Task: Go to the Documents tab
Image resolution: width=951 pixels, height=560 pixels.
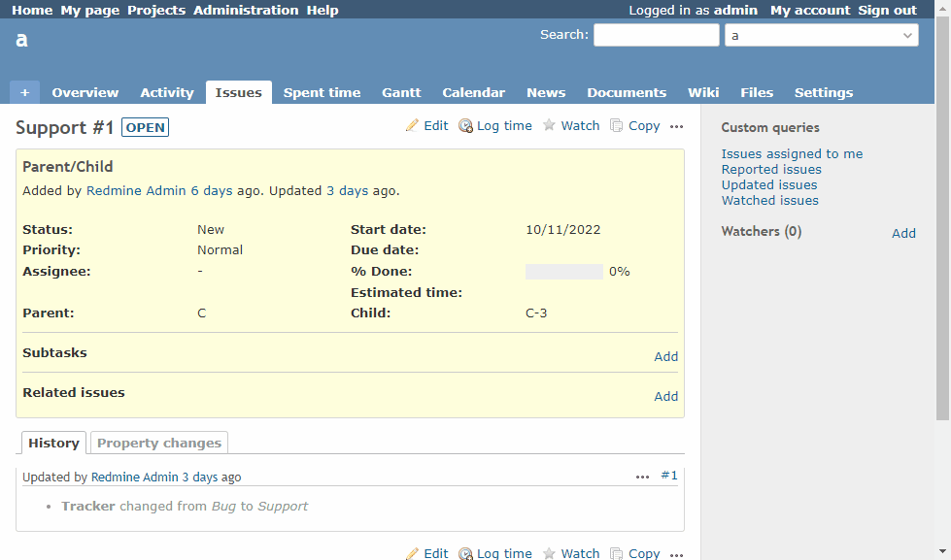Action: pos(627,92)
